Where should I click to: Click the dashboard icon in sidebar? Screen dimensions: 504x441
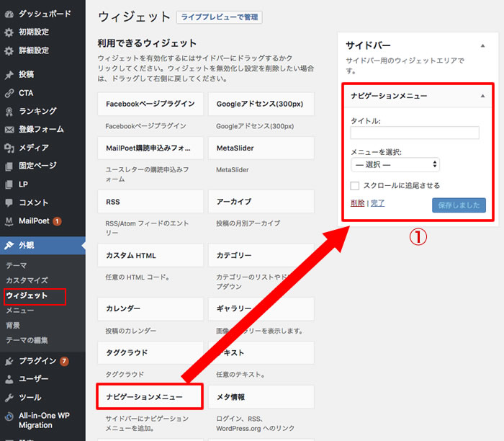pyautogui.click(x=9, y=14)
